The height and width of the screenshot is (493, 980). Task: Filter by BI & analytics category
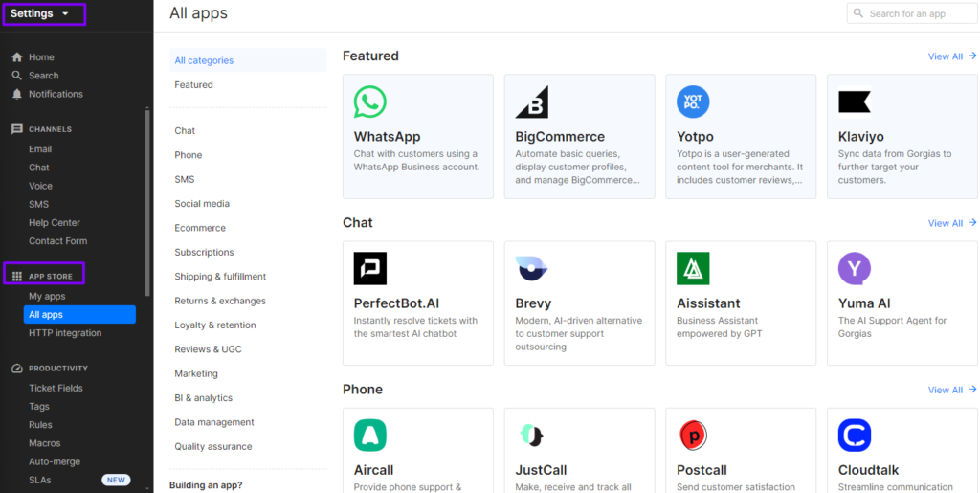point(203,398)
